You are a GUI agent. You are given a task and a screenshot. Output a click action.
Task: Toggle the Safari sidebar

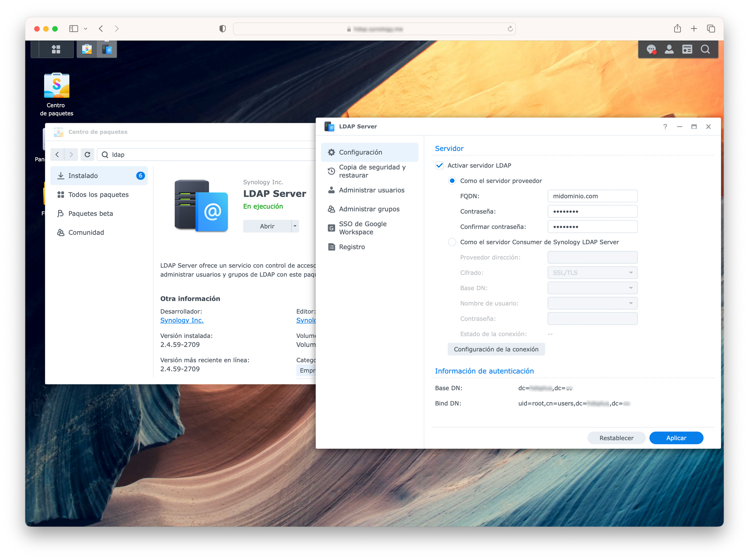74,28
